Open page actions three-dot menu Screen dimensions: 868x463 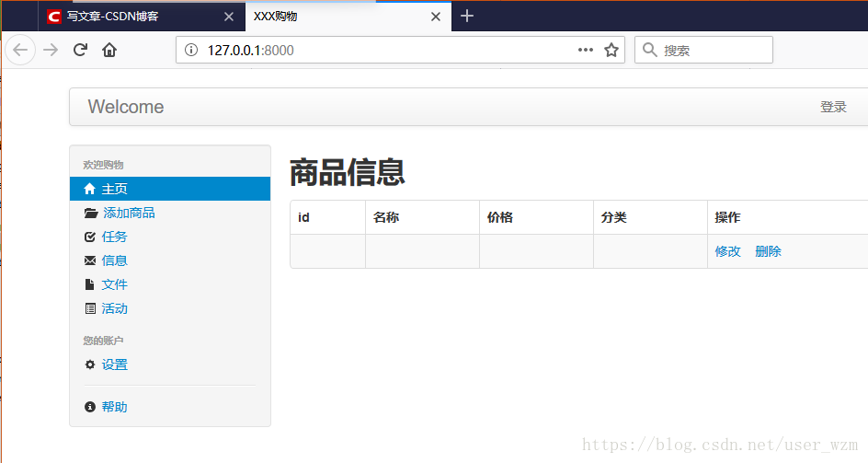tap(586, 50)
